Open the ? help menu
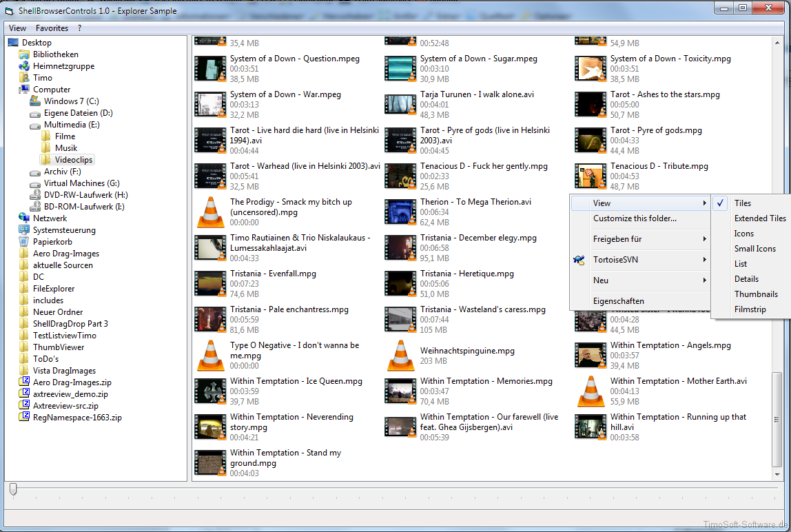This screenshot has height=532, width=791. click(x=80, y=28)
